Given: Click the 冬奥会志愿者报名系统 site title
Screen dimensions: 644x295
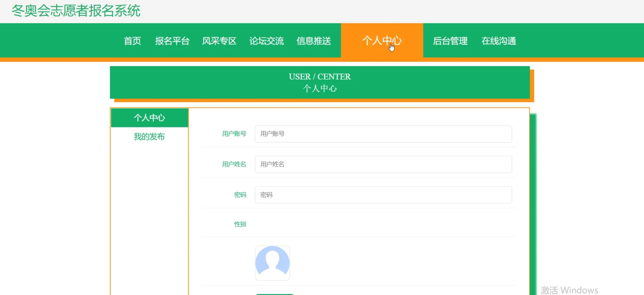Looking at the screenshot, I should pos(75,11).
